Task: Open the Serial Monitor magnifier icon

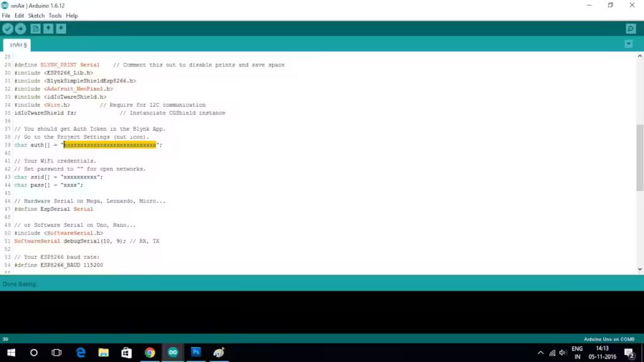Action: [631, 29]
